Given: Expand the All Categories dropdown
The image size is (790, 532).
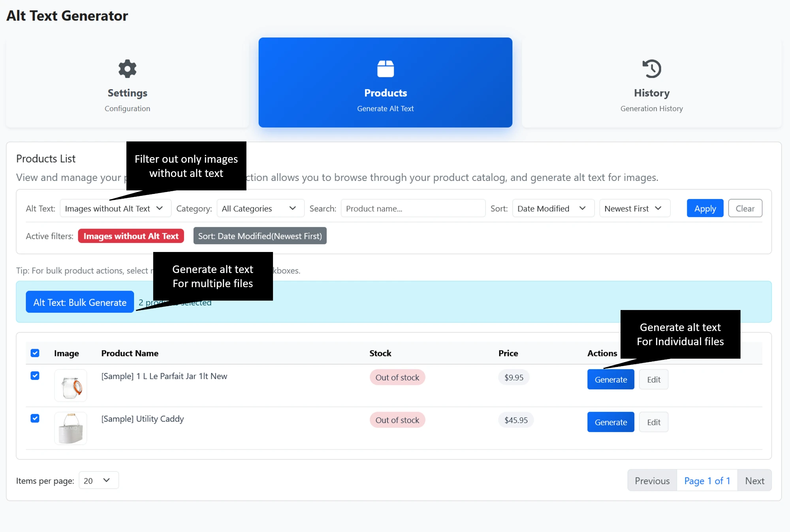Looking at the screenshot, I should click(x=260, y=208).
